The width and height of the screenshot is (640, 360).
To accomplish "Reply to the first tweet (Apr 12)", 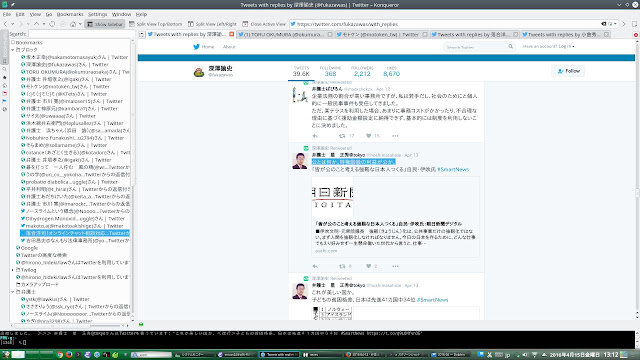I will 315,136.
